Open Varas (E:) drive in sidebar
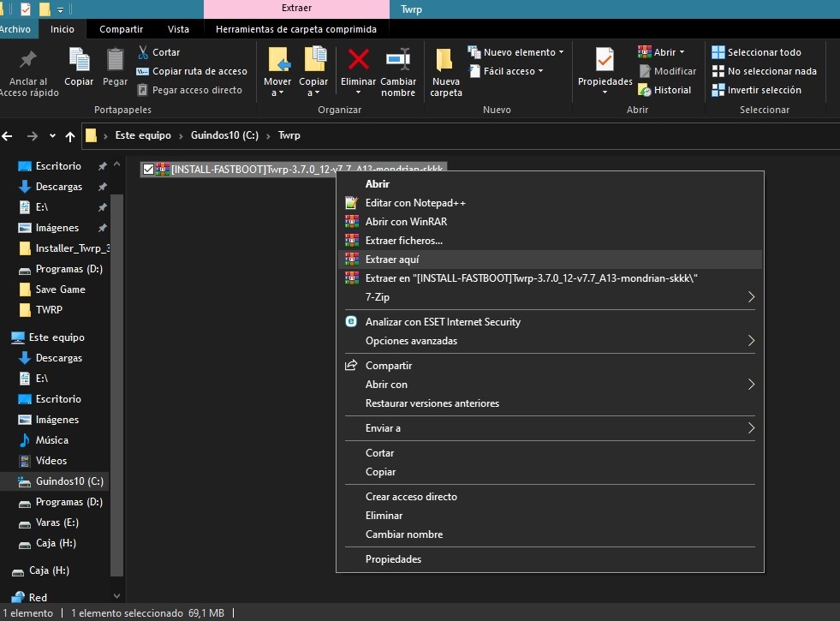 [57, 522]
